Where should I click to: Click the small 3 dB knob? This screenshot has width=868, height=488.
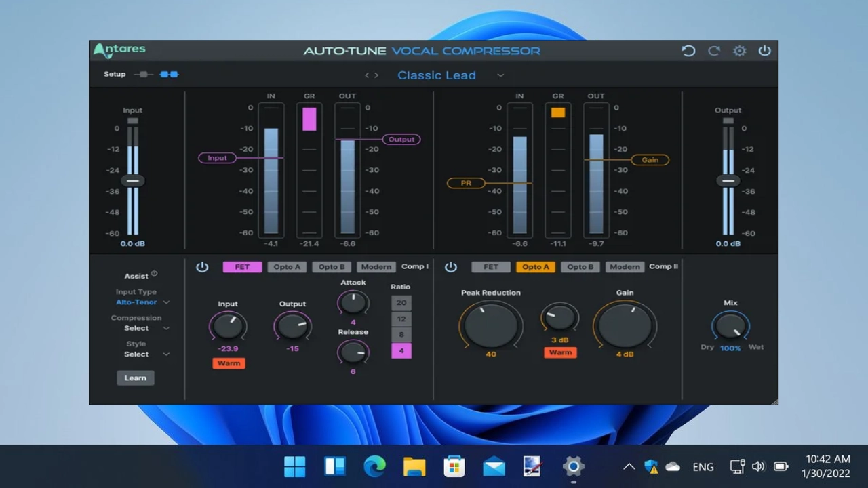pyautogui.click(x=559, y=317)
